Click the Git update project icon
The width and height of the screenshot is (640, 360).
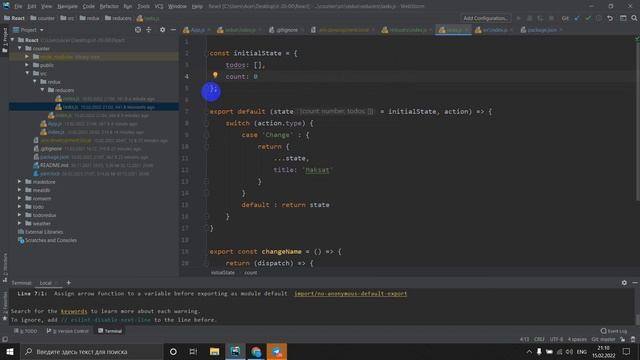(x=577, y=18)
